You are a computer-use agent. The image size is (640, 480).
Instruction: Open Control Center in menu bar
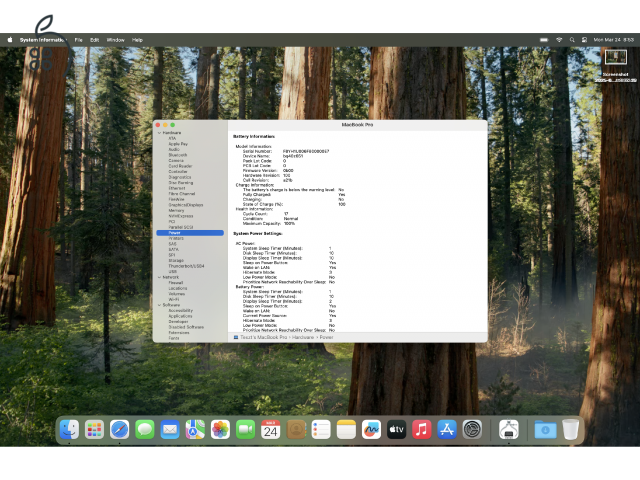coord(584,40)
